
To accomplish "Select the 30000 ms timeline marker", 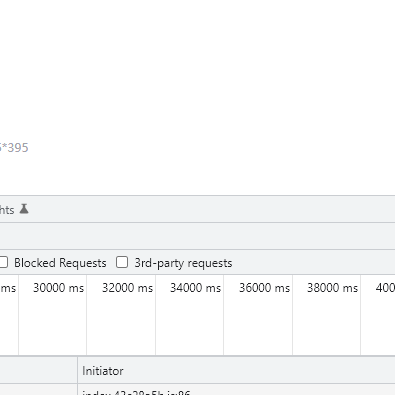I will tap(58, 288).
